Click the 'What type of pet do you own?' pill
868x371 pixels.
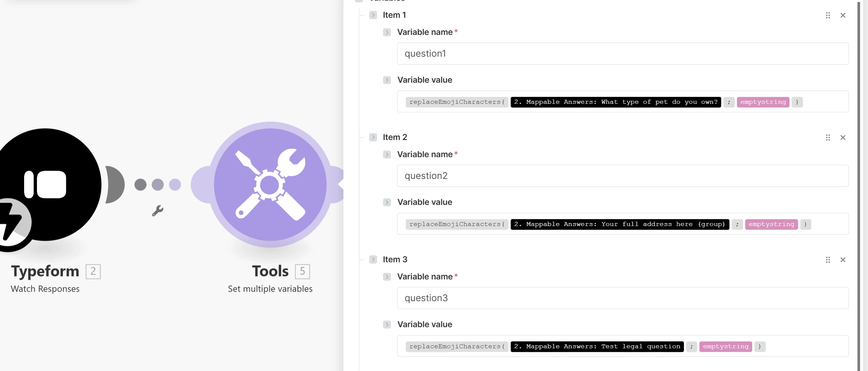pos(615,102)
